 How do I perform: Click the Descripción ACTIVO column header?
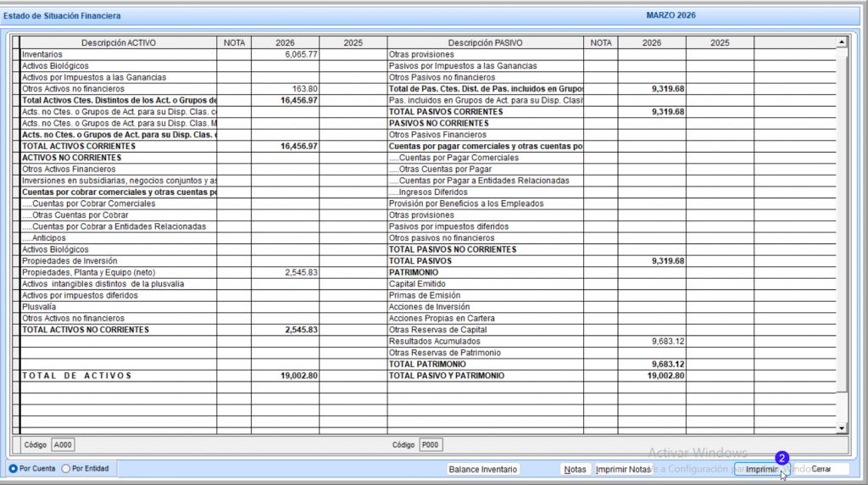point(119,42)
